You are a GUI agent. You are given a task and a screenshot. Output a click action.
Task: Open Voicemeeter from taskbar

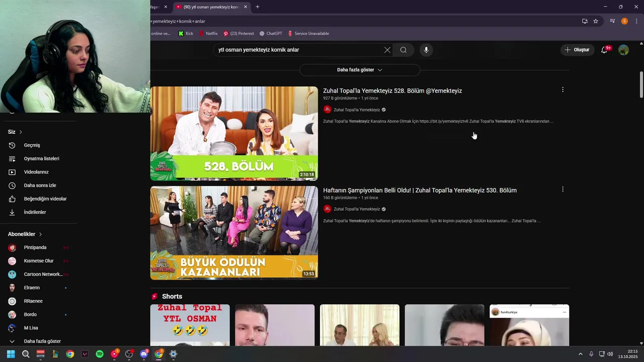click(x=40, y=354)
